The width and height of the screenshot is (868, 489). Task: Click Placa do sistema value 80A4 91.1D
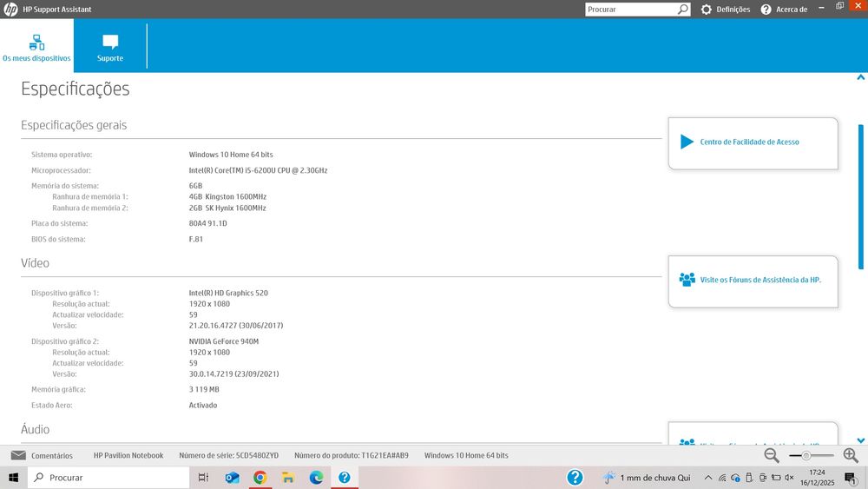(x=208, y=224)
